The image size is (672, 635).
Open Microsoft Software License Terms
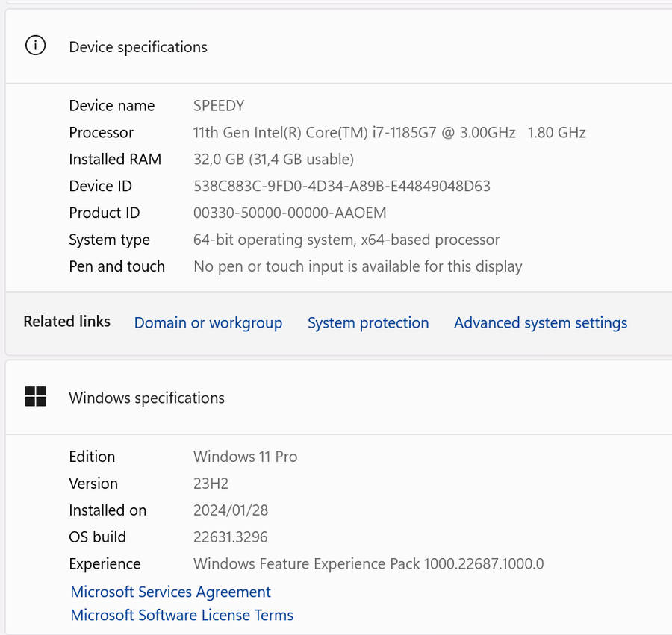click(x=181, y=616)
